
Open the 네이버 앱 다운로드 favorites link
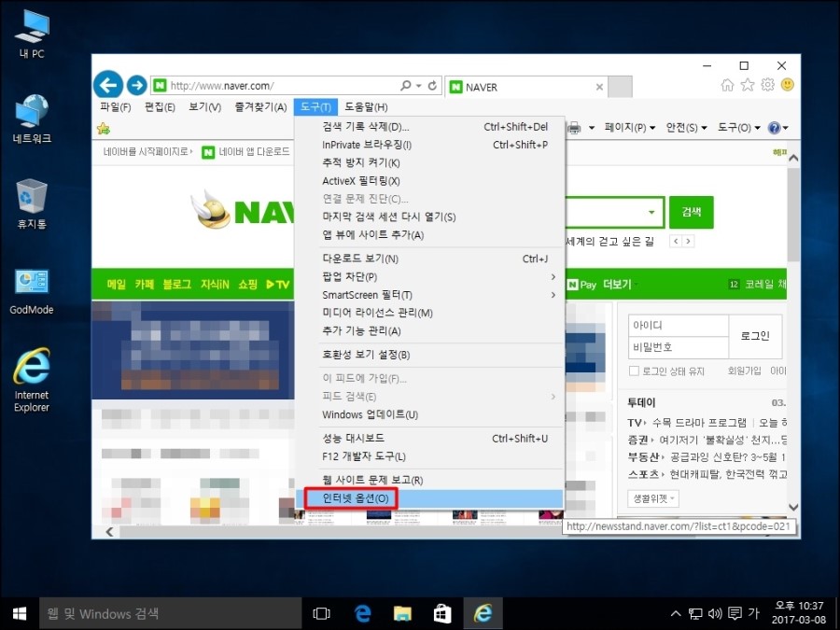tap(245, 152)
